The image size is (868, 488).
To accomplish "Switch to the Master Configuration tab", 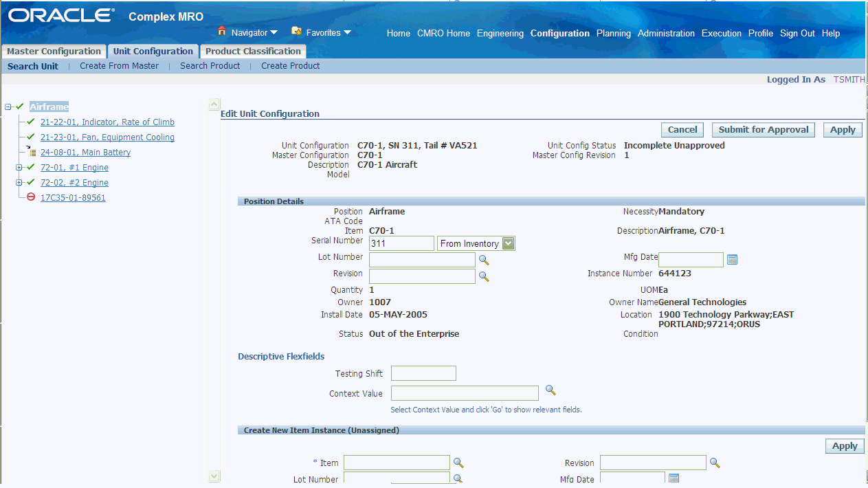I will [54, 52].
